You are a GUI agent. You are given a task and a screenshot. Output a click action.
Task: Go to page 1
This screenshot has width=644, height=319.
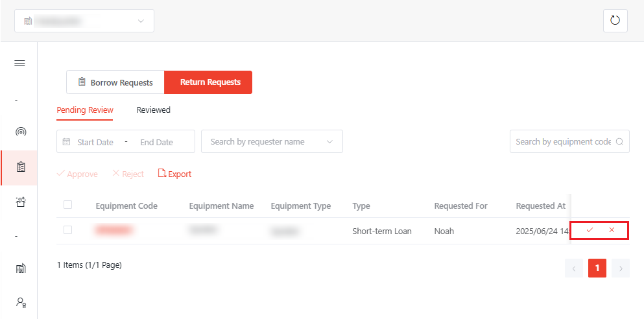[x=597, y=268]
